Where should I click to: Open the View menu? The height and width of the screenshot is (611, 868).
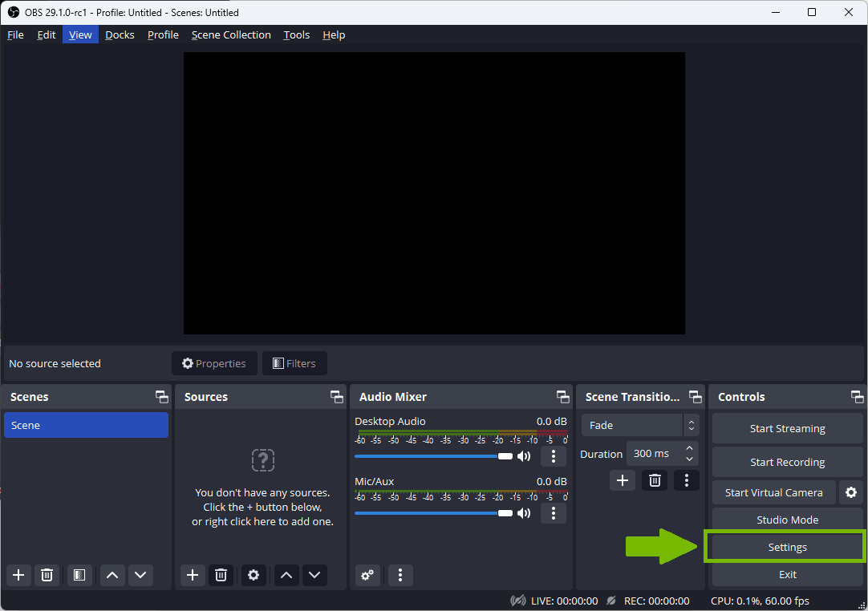(80, 34)
